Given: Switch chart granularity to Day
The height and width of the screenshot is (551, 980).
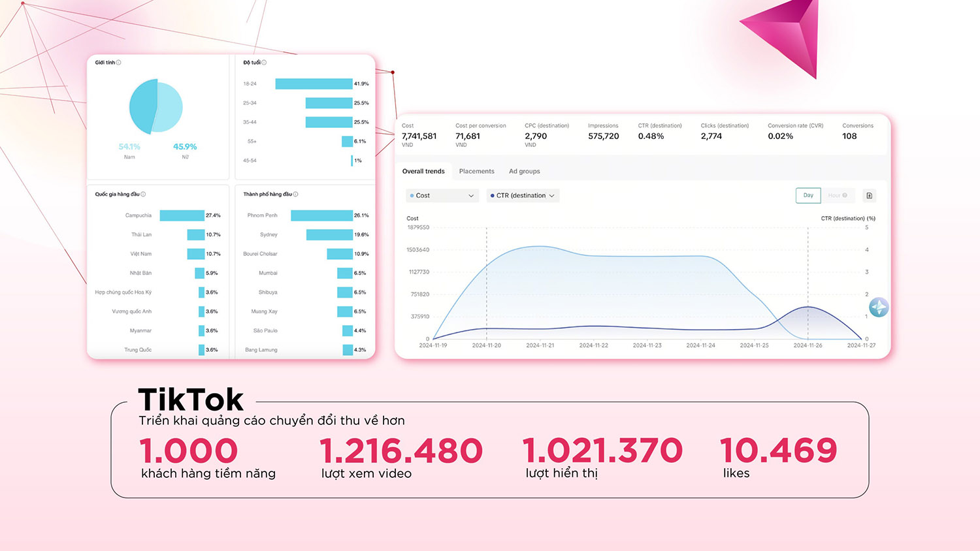Looking at the screenshot, I should click(808, 196).
